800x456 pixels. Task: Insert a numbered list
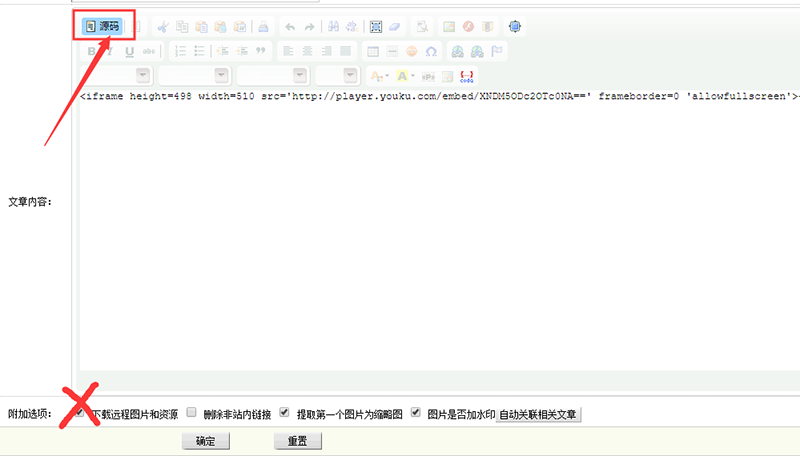click(x=180, y=51)
